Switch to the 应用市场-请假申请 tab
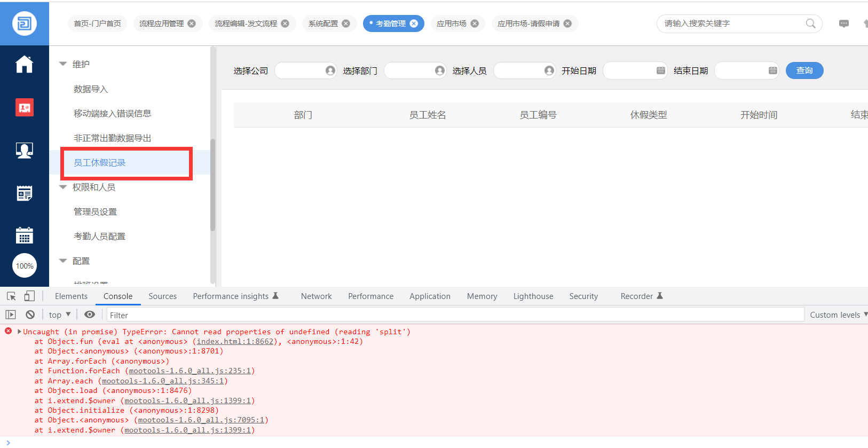 (x=528, y=23)
